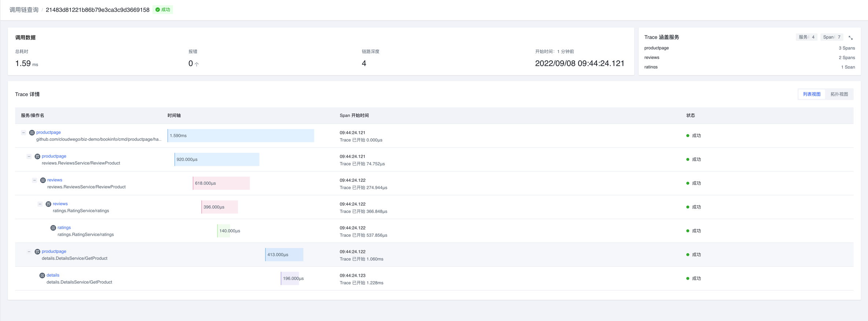Click Trace 已开始 1.228ms text
The image size is (868, 321).
(361, 283)
